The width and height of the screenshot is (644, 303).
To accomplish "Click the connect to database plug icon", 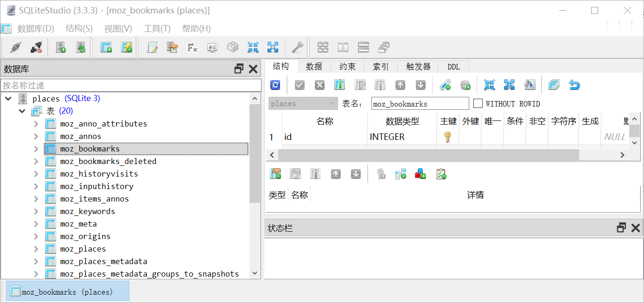I will pos(16,47).
